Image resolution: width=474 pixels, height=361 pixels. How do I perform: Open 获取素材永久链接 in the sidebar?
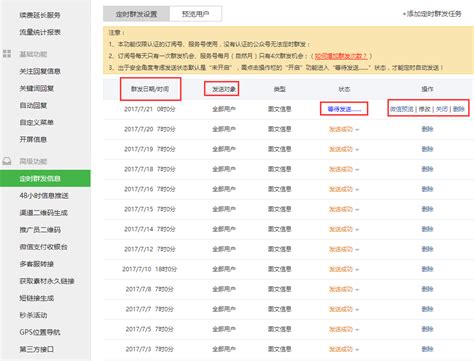coord(47,281)
